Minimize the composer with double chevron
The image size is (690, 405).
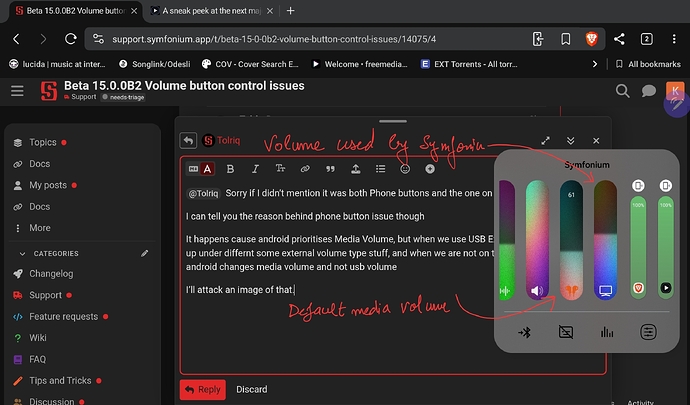click(x=570, y=141)
